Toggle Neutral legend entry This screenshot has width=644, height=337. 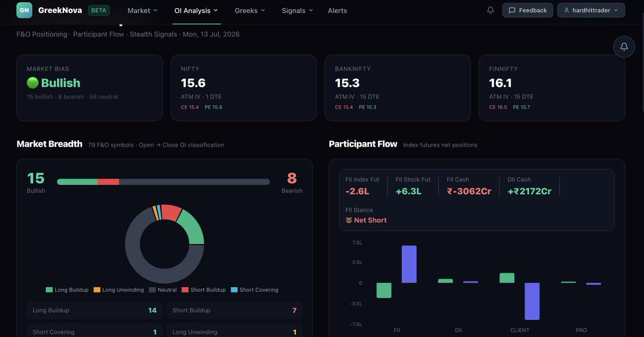coord(163,290)
